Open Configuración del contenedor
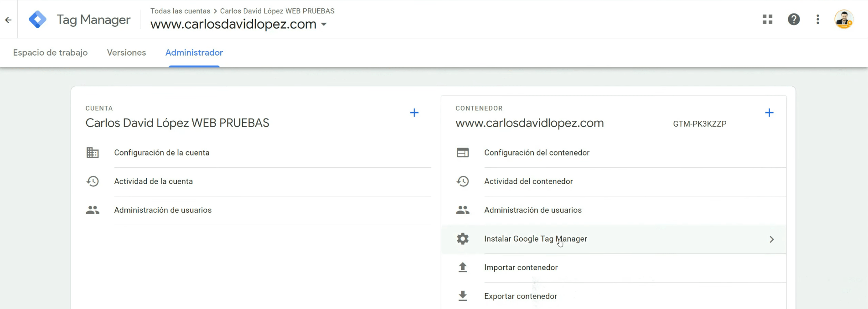868x309 pixels. pos(537,153)
